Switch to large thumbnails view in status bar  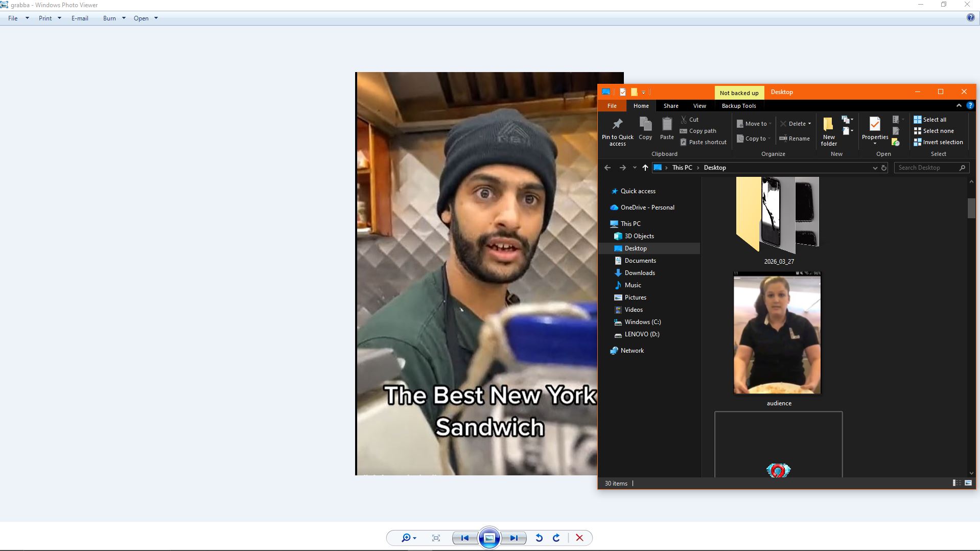968,483
